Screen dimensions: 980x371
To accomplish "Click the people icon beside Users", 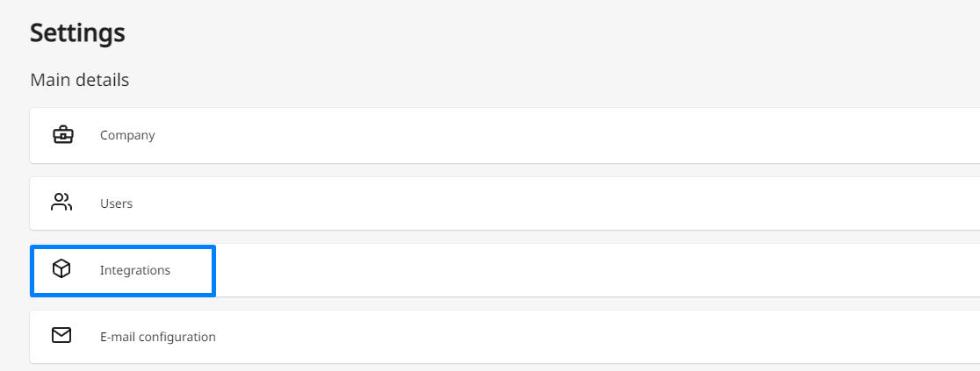I will pos(61,203).
